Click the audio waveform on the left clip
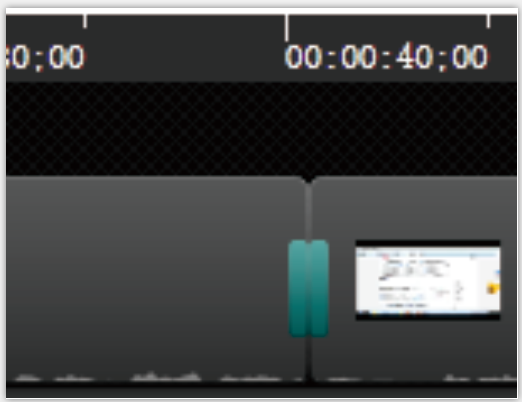Viewport: 522px width, 402px height. click(x=157, y=377)
